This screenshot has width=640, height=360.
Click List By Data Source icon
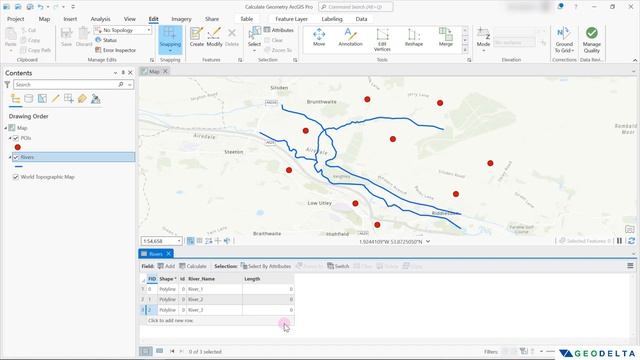[29, 98]
